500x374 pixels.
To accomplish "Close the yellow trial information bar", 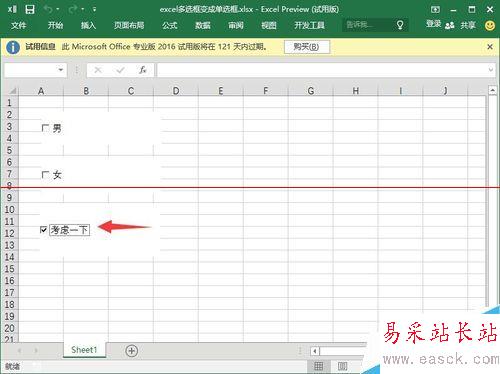I will click(x=490, y=47).
